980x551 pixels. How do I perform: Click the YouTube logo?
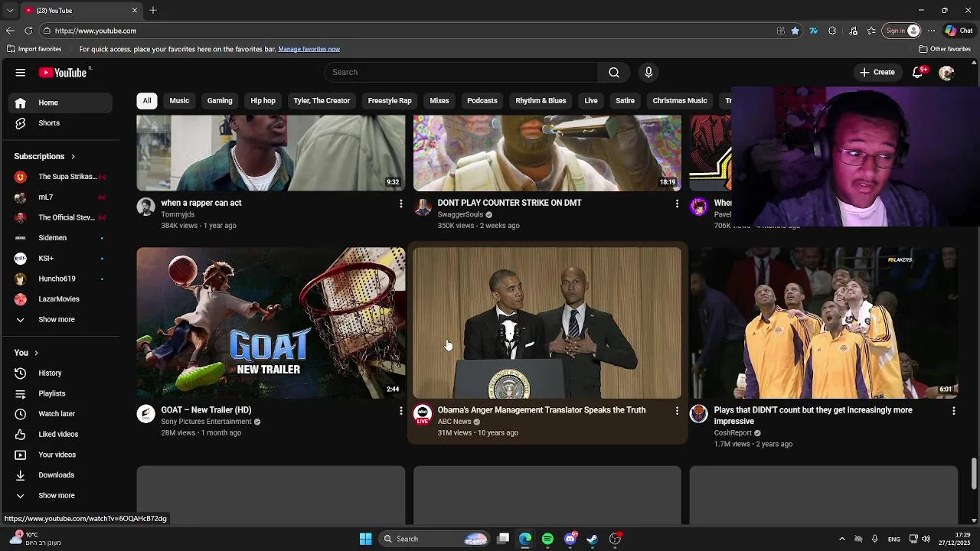[x=63, y=73]
